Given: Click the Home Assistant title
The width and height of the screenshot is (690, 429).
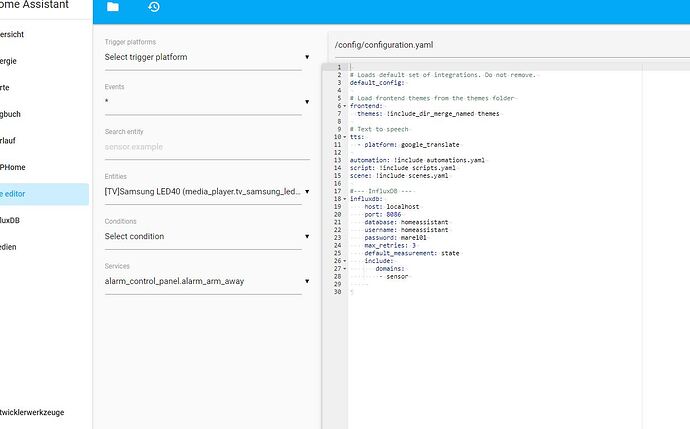Looking at the screenshot, I should (34, 5).
